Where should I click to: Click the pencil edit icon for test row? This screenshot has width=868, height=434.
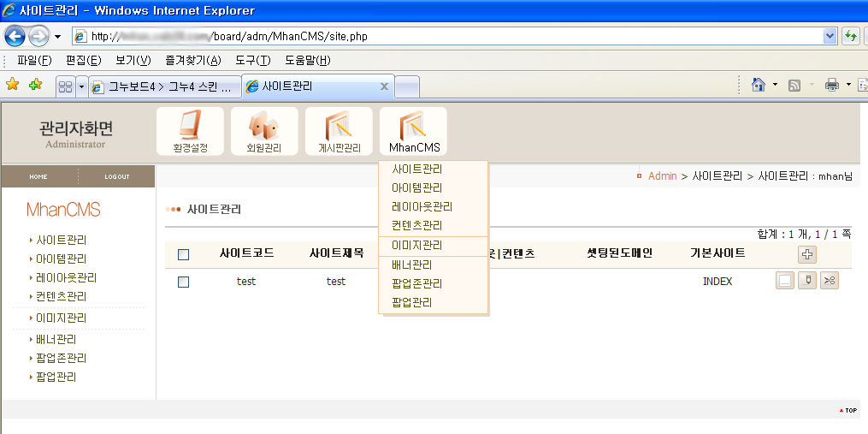[806, 281]
